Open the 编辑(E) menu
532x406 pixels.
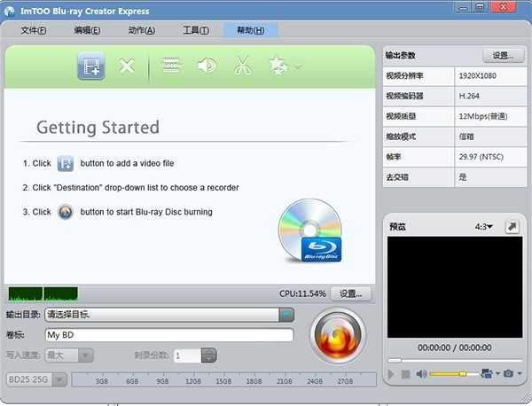[87, 30]
